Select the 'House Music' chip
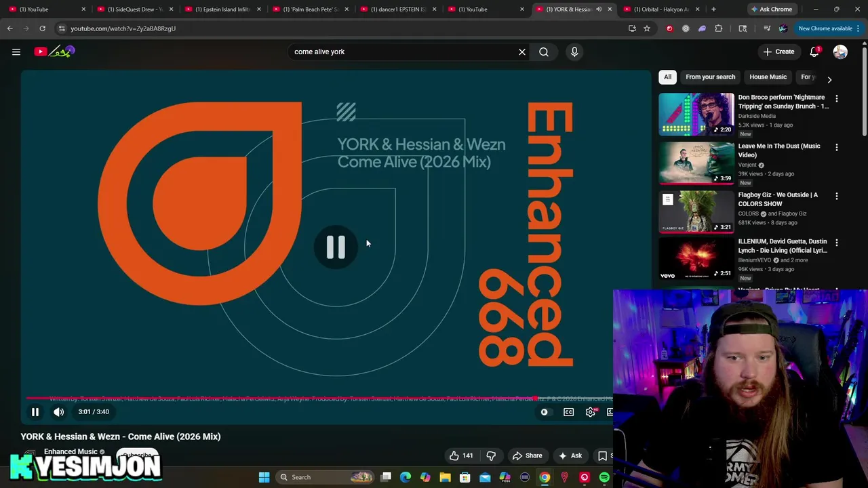The image size is (868, 488). [x=768, y=77]
